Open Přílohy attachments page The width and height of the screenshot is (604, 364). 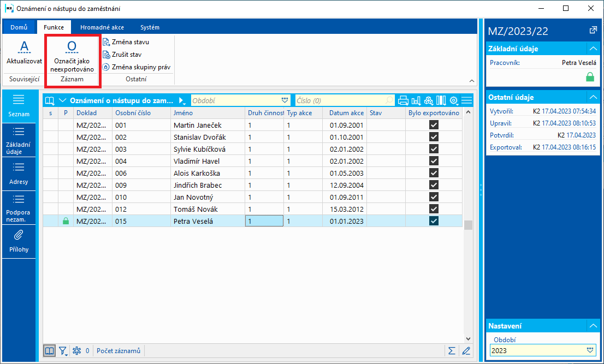[x=19, y=241]
